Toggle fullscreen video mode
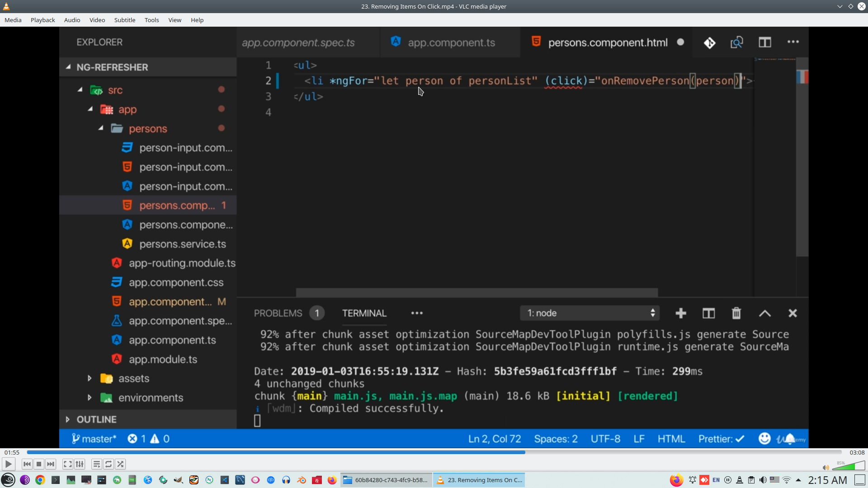Image resolution: width=868 pixels, height=488 pixels. pyautogui.click(x=67, y=464)
